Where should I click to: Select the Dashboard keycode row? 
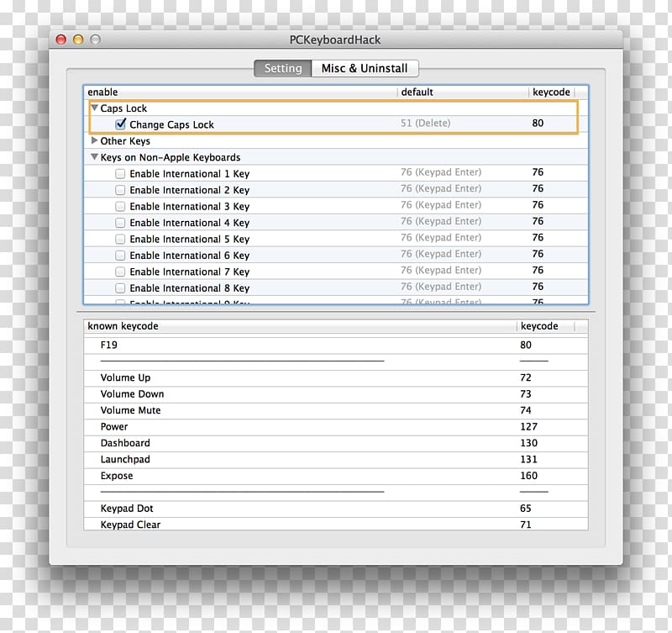pyautogui.click(x=336, y=443)
